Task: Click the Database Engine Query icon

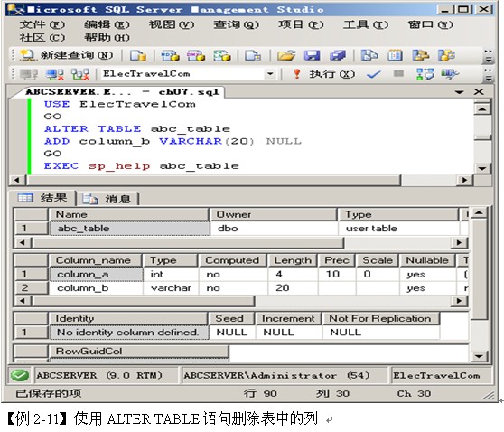Action: click(x=138, y=56)
